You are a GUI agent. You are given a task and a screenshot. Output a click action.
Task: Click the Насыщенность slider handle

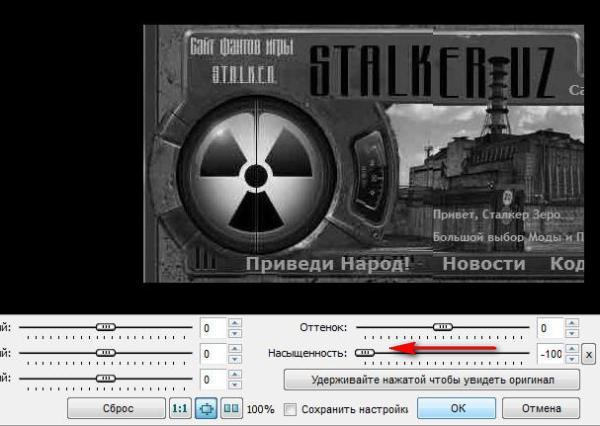[x=365, y=353]
